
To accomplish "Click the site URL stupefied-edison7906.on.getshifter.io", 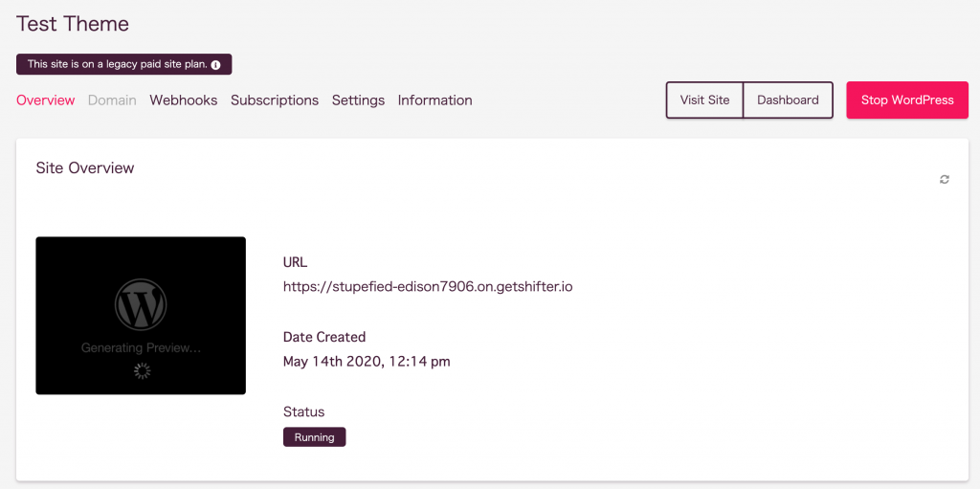I will click(x=428, y=288).
